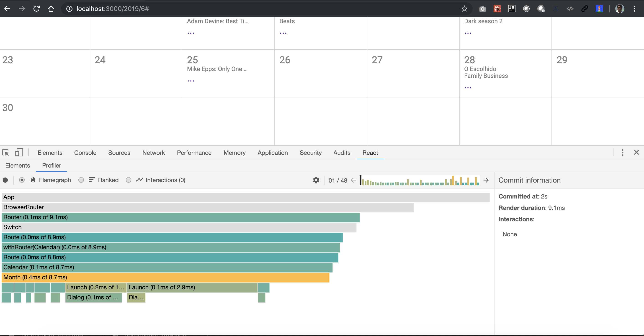Select Launch (0.1ms of 2.9ms) bar

pos(192,287)
